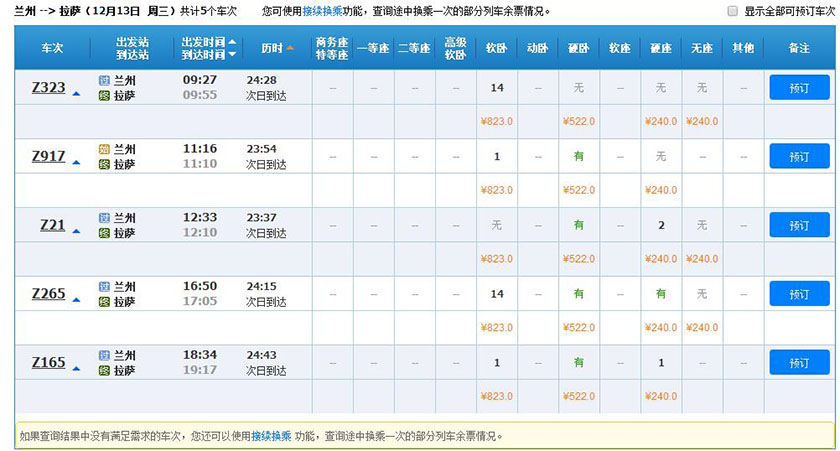840x451 pixels.
Task: Sort ascending by 出发时间 departure time arrow
Action: click(233, 42)
